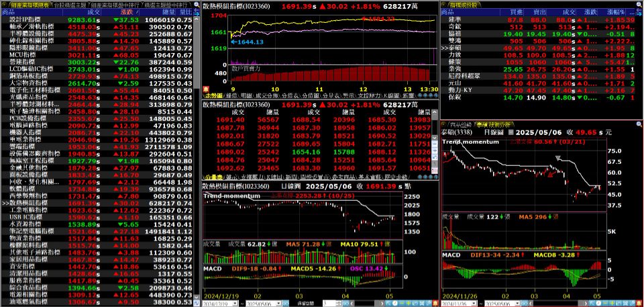This screenshot has width=644, height=307.
Task: Open the K線圖 tab under the intraday chart
Action: 392,95
